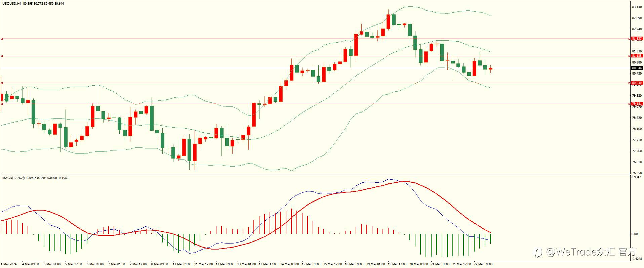The height and width of the screenshot is (268, 644).
Task: Click the '11 Mar 17:00' time label
Action: click(203, 264)
